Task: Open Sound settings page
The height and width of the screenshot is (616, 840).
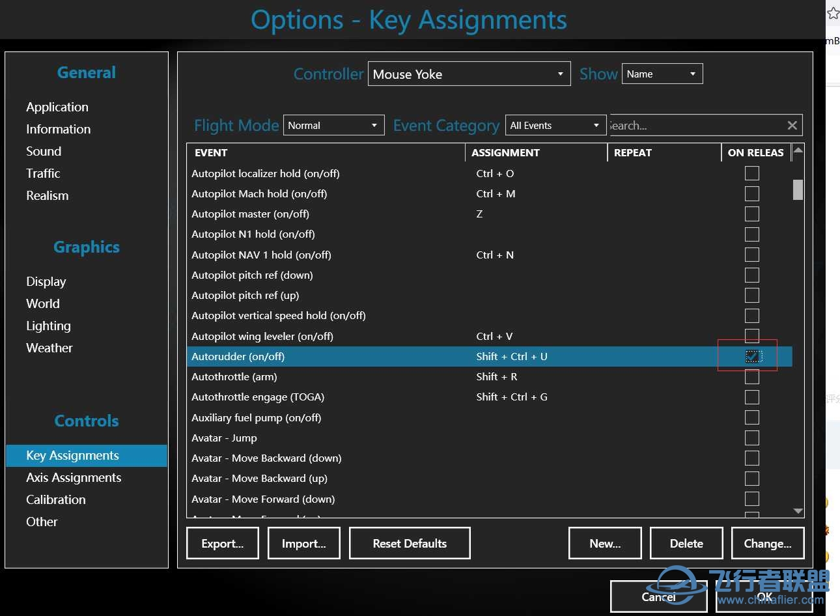Action: point(44,151)
